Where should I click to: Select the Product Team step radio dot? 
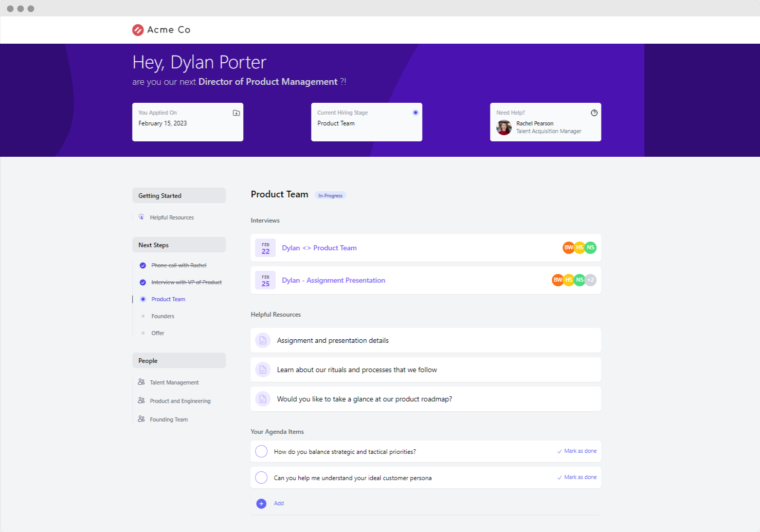tap(143, 299)
